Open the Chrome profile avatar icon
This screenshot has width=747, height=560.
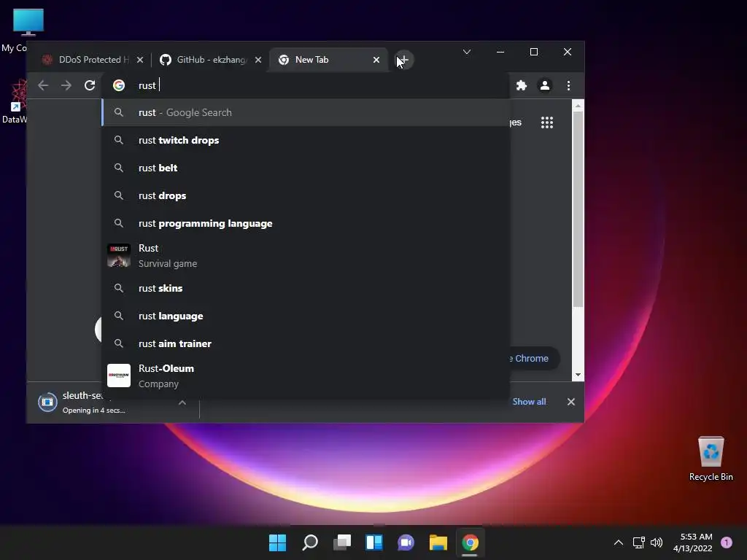pos(544,86)
